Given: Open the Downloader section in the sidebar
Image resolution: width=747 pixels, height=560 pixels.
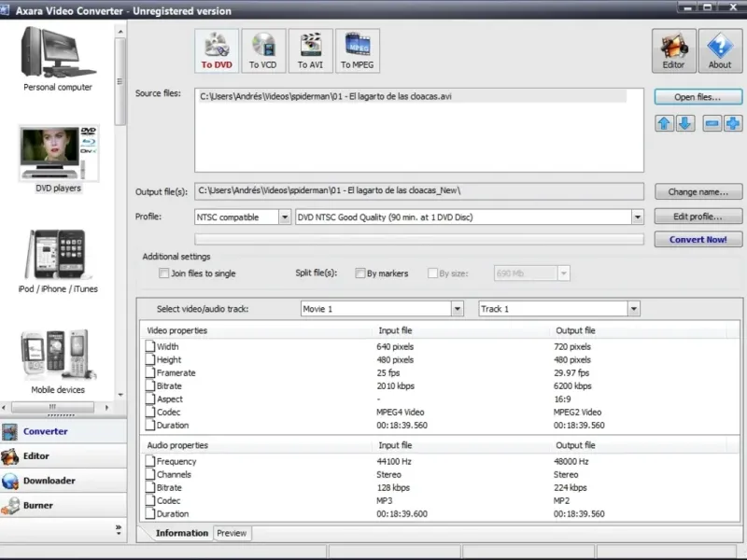Looking at the screenshot, I should 50,481.
